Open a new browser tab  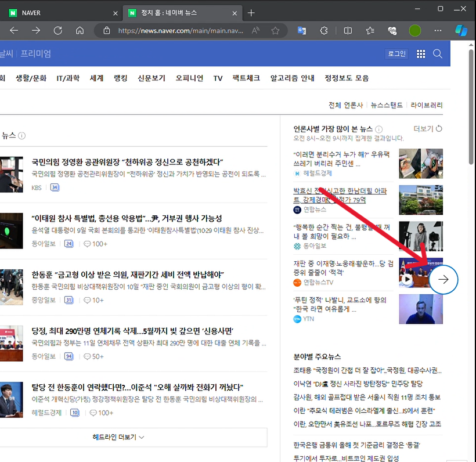251,13
